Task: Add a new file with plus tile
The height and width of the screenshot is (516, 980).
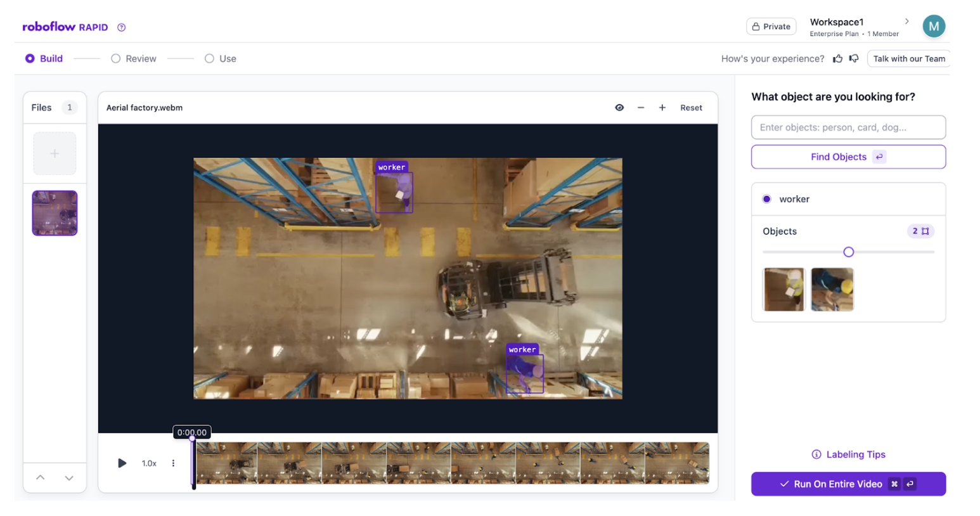Action: [55, 153]
